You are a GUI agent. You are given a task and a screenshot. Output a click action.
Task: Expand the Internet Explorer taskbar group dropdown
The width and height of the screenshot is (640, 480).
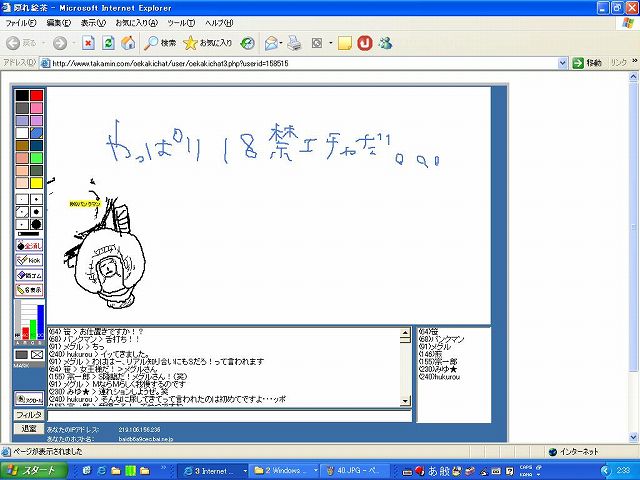pos(245,471)
